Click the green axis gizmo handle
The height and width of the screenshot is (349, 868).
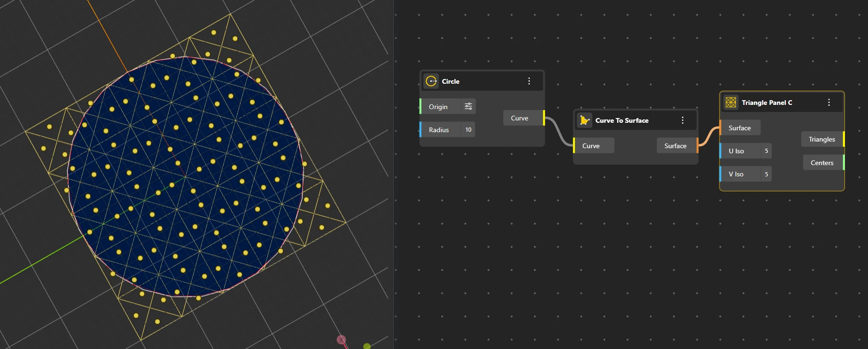367,346
